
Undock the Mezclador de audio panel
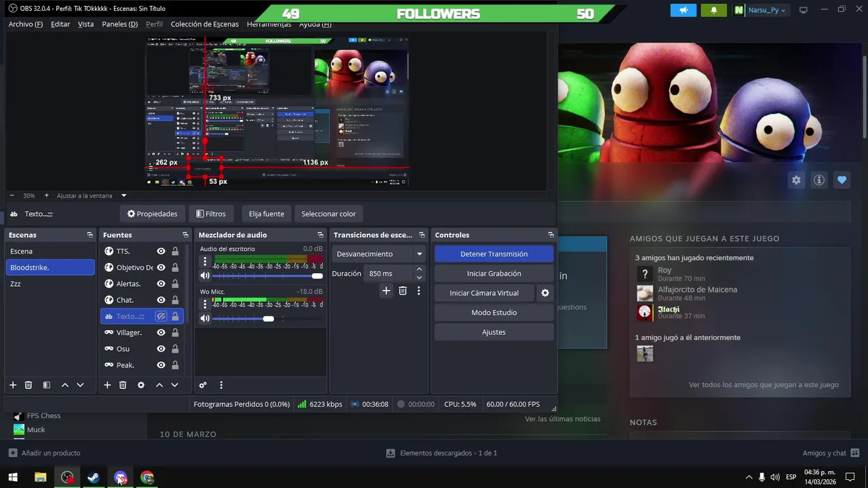tap(320, 235)
